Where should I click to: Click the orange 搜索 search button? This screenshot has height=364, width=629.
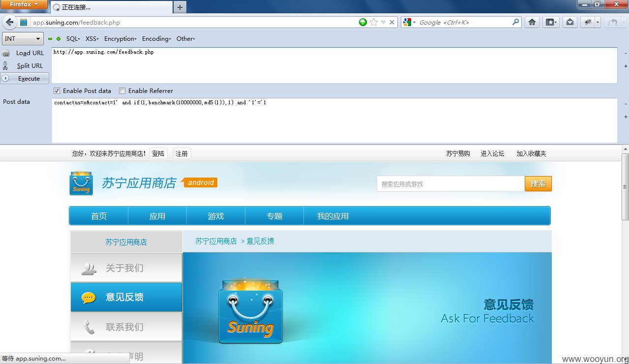coord(539,184)
